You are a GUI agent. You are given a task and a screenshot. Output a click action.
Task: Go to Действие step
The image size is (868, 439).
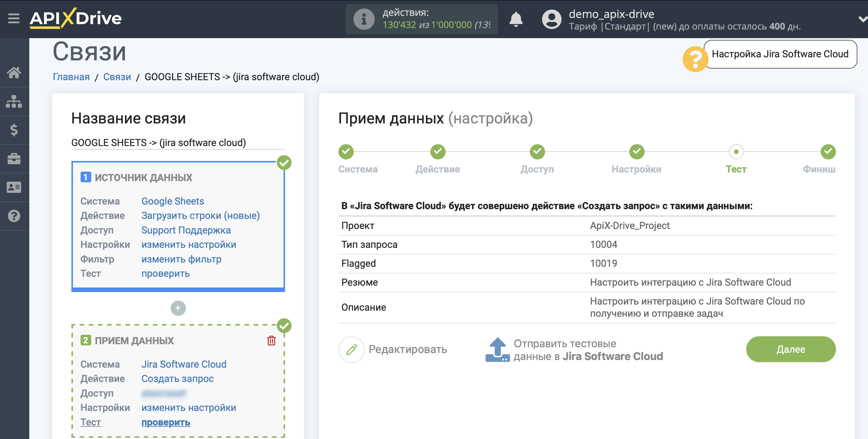click(438, 152)
